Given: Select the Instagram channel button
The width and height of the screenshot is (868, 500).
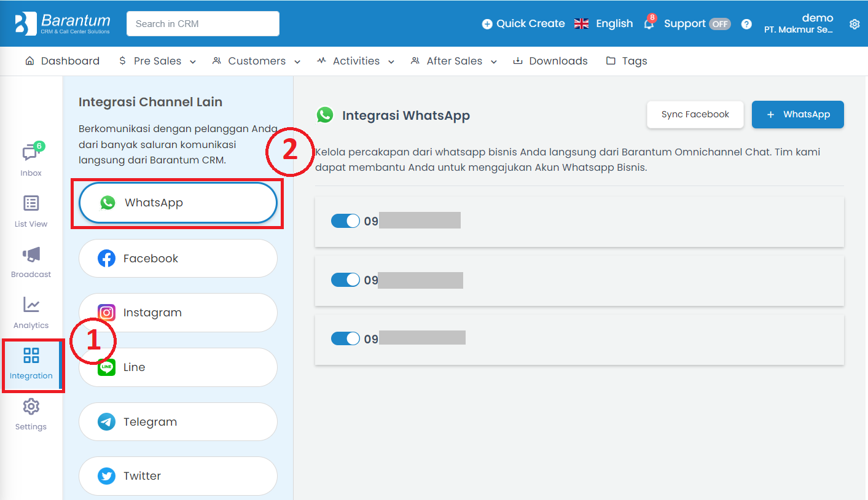Looking at the screenshot, I should 178,313.
